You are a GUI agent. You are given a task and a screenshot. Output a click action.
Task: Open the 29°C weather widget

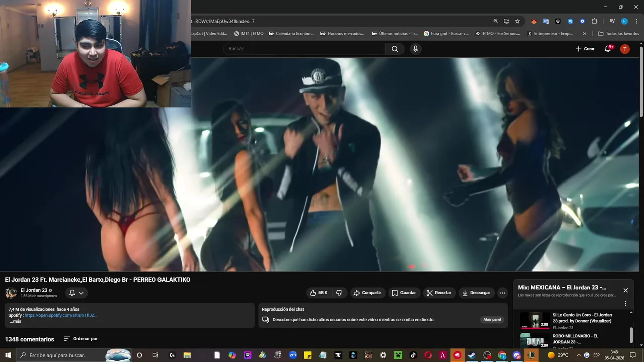pyautogui.click(x=558, y=355)
